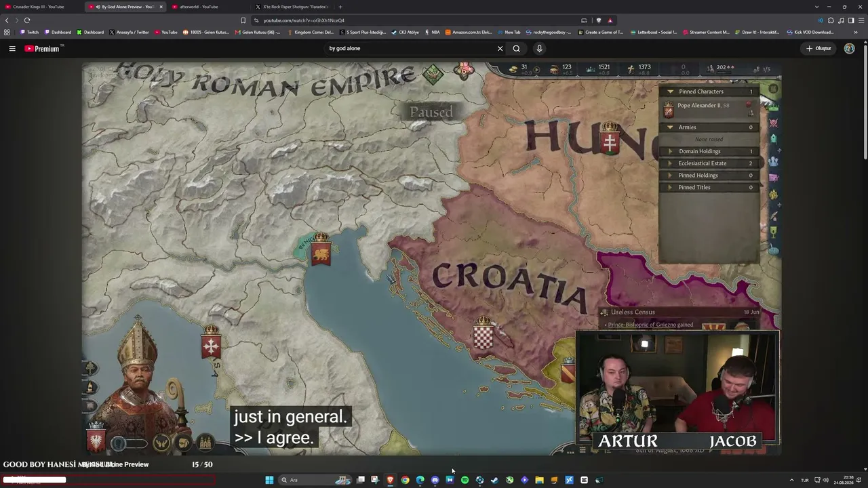Image resolution: width=868 pixels, height=488 pixels.
Task: Click the page vertical scrollbar
Action: (865, 102)
